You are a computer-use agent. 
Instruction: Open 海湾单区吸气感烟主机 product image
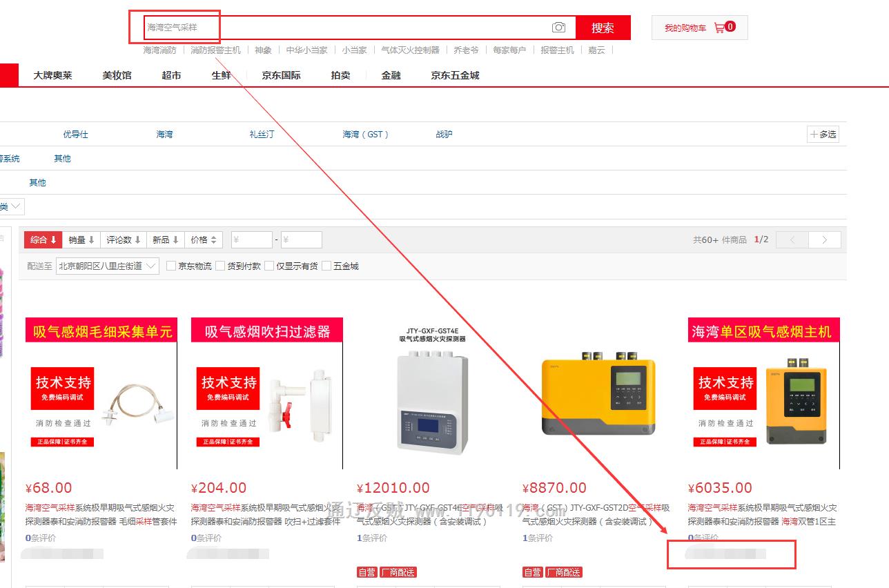pos(764,393)
